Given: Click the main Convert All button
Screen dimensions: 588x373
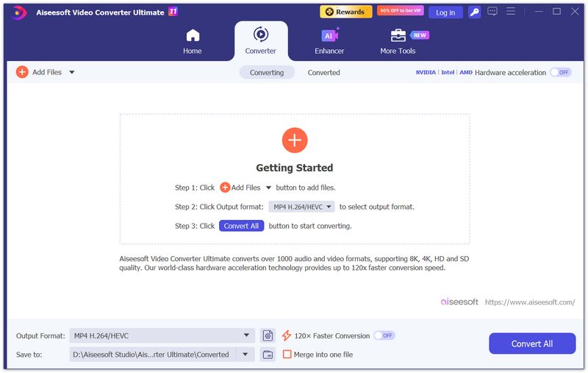Looking at the screenshot, I should [532, 344].
